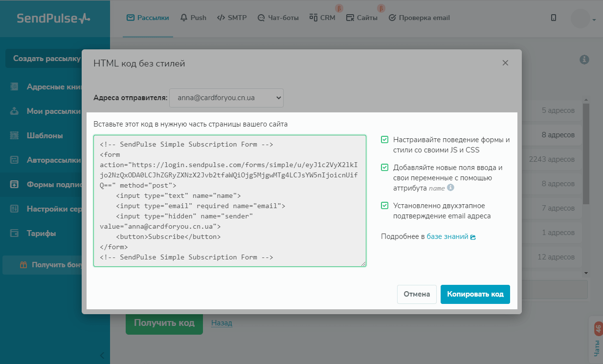
Task: Click the page info icon at top right
Action: [x=584, y=60]
